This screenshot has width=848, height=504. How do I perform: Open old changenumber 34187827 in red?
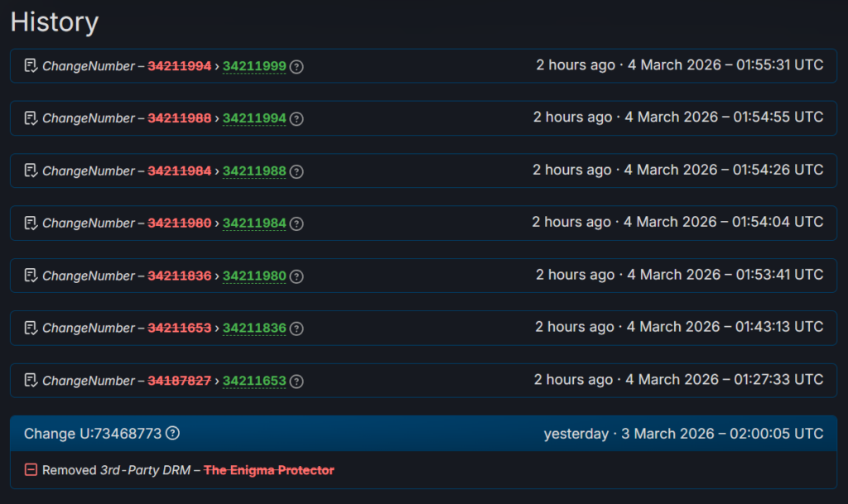tap(180, 382)
